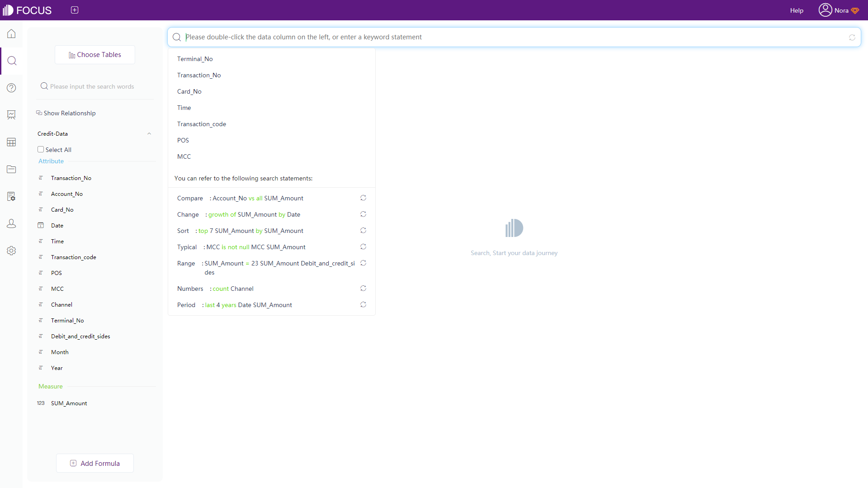Select Debit_and_credit_sides column
Screen dimensions: 868x488
pyautogui.click(x=80, y=336)
